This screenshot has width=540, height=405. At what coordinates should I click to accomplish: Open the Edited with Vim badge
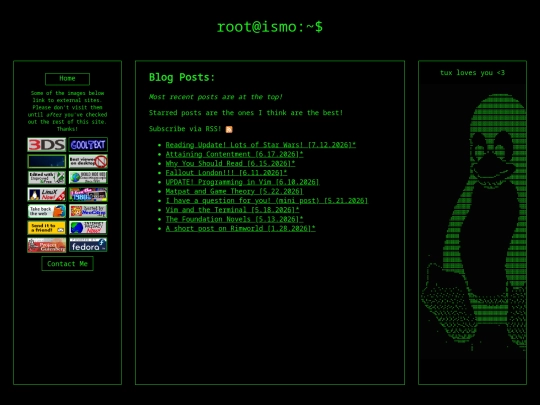pyautogui.click(x=47, y=178)
